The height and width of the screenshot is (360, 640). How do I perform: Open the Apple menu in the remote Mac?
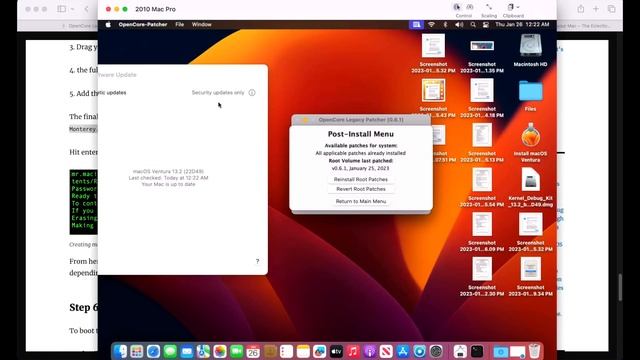(x=108, y=24)
